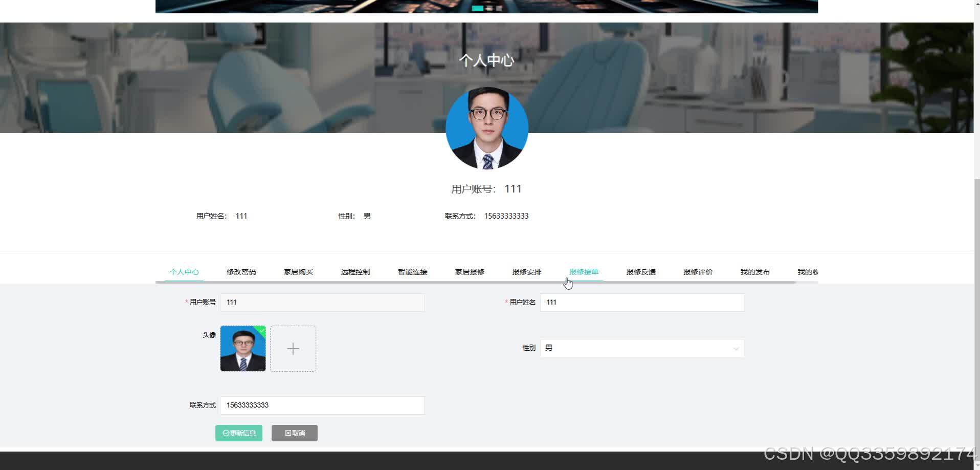
Task: Click the 更新信息 button
Action: click(239, 433)
